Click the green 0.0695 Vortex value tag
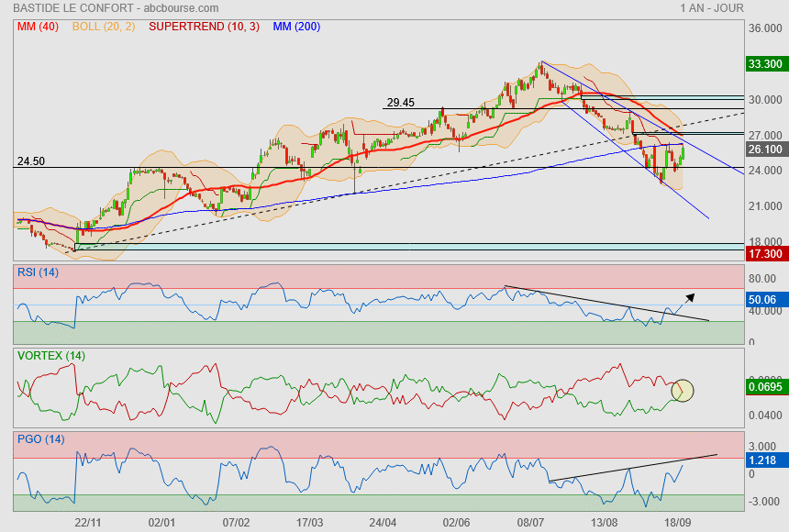This screenshot has width=789, height=532. point(765,388)
